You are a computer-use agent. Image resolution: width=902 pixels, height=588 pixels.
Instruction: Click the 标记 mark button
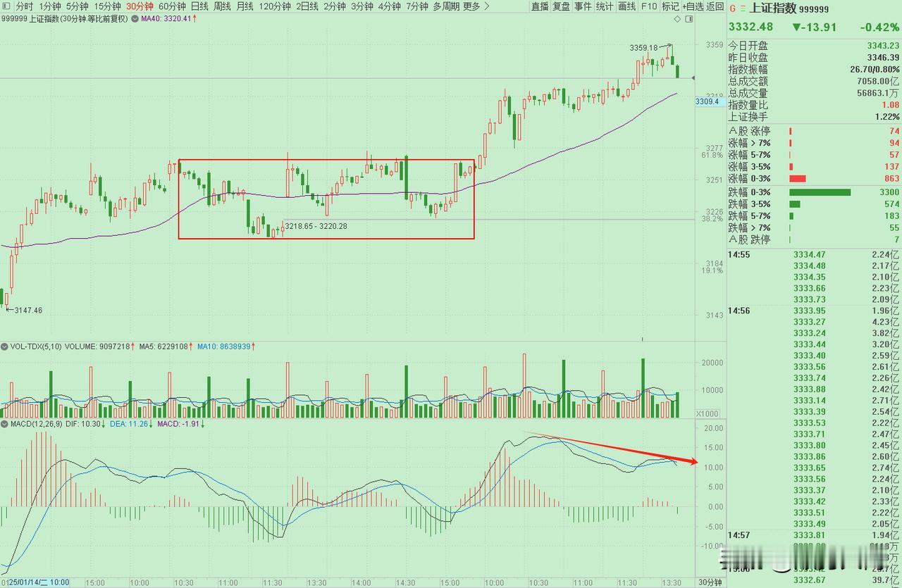(670, 6)
